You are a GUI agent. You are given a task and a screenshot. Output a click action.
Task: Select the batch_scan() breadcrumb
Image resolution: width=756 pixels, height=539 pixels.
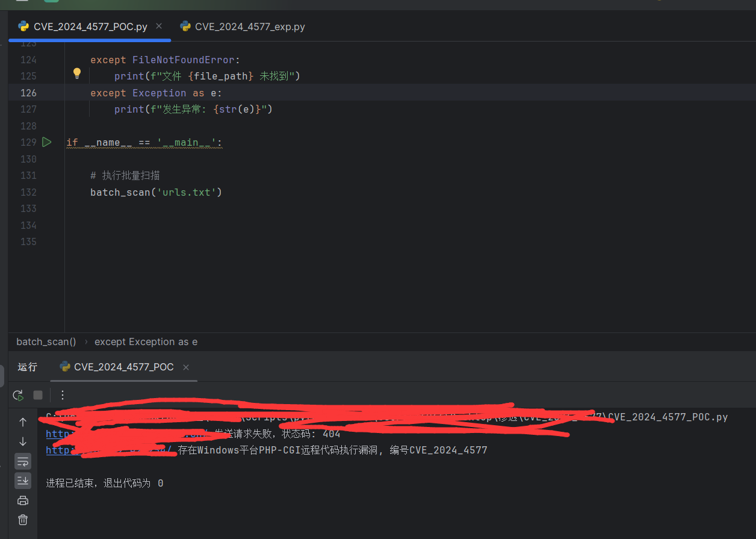click(46, 341)
